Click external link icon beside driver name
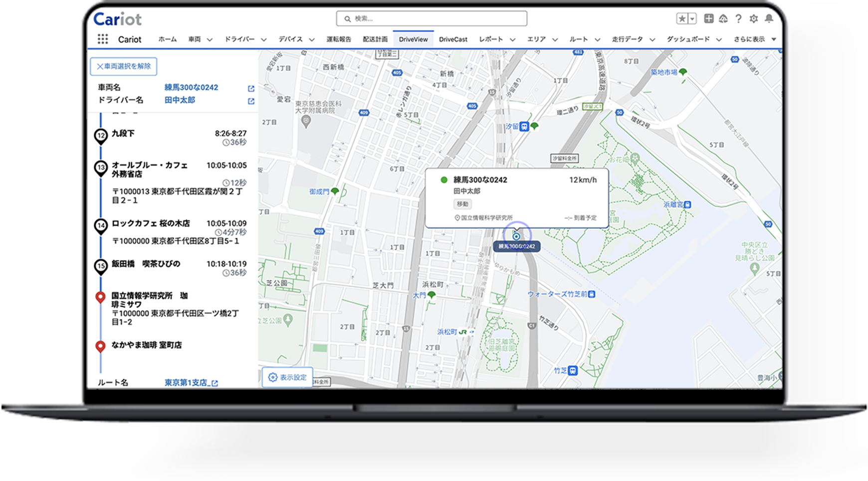The width and height of the screenshot is (868, 481). tap(251, 101)
